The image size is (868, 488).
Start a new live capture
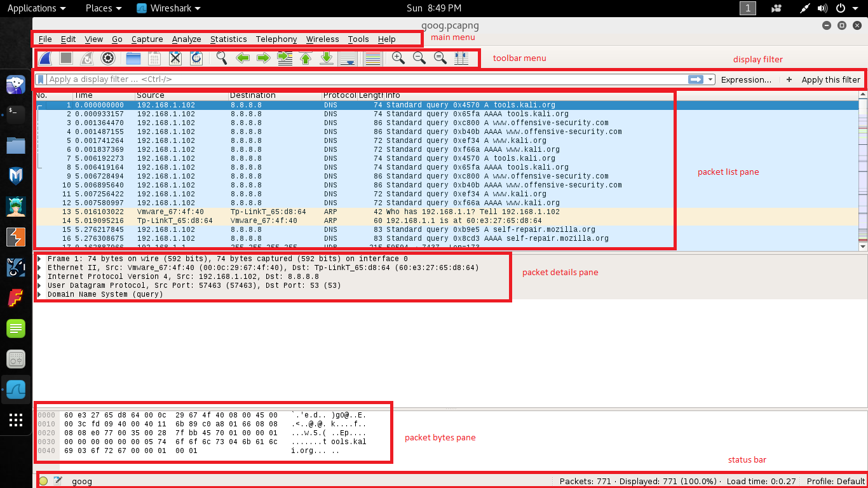(x=44, y=58)
